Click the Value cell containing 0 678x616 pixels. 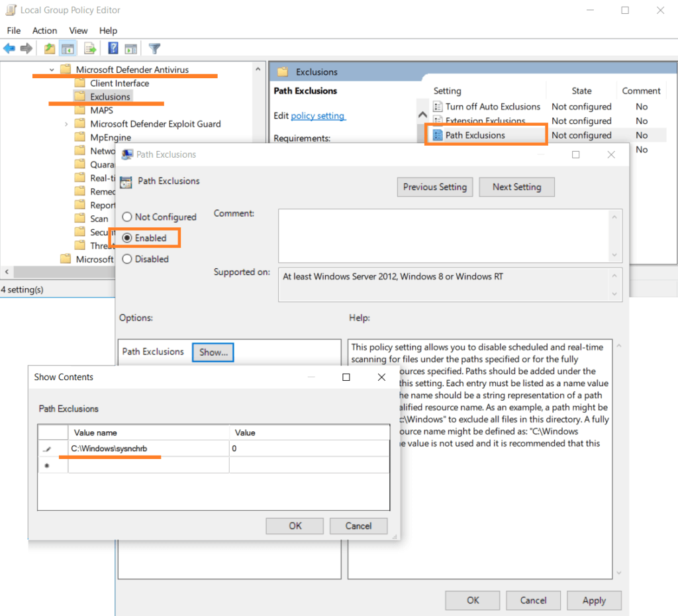click(x=309, y=448)
